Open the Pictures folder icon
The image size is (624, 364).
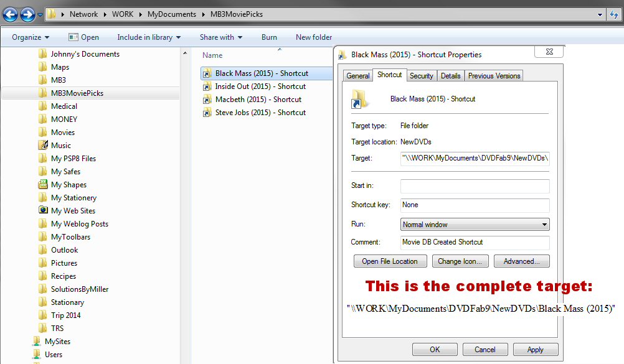[x=42, y=263]
